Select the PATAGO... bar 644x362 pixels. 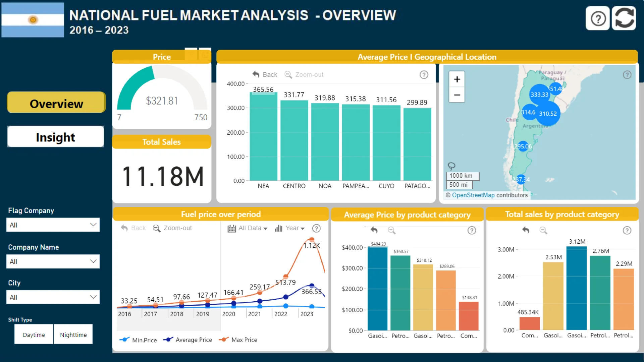click(417, 144)
